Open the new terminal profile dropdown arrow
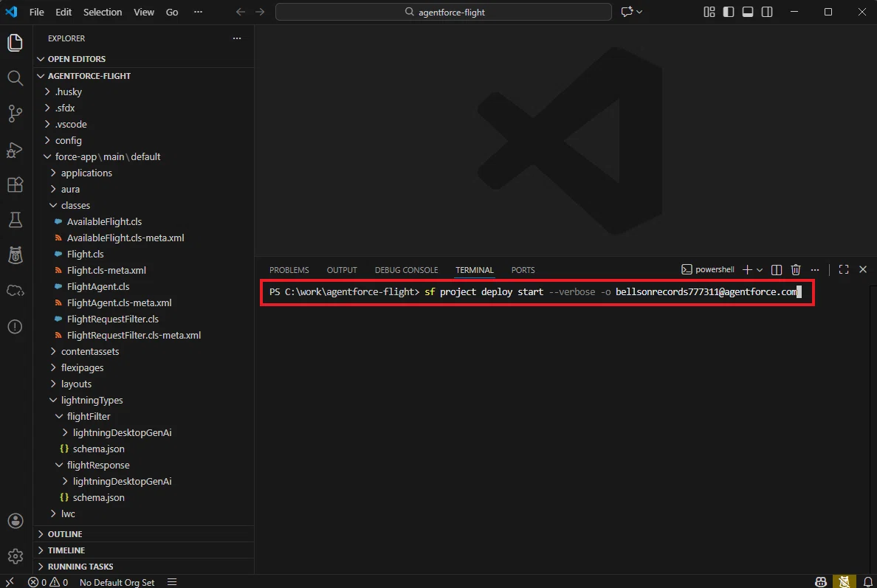 click(x=760, y=270)
